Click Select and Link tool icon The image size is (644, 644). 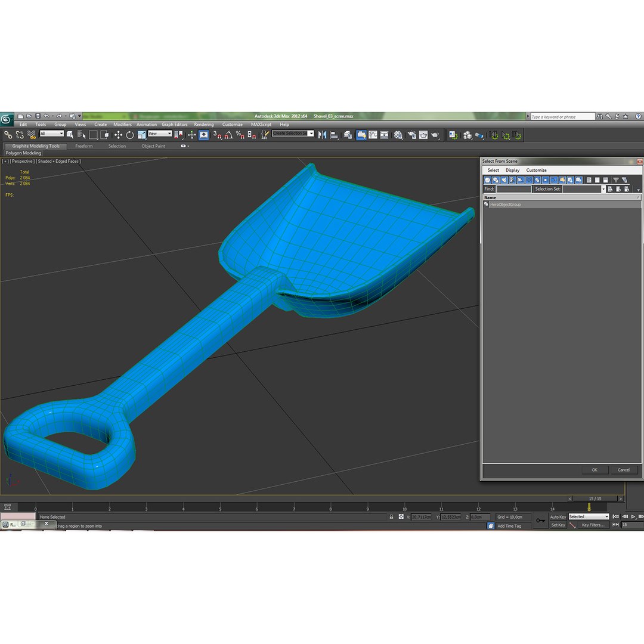pyautogui.click(x=8, y=135)
